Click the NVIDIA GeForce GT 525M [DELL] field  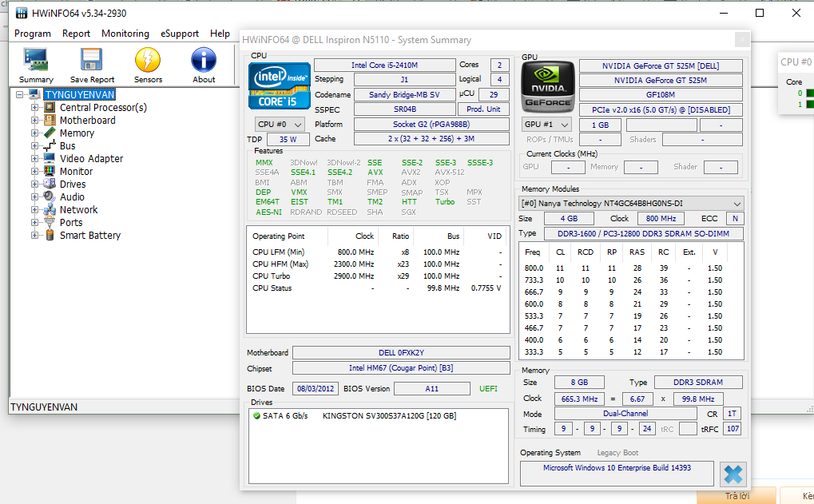tap(661, 66)
